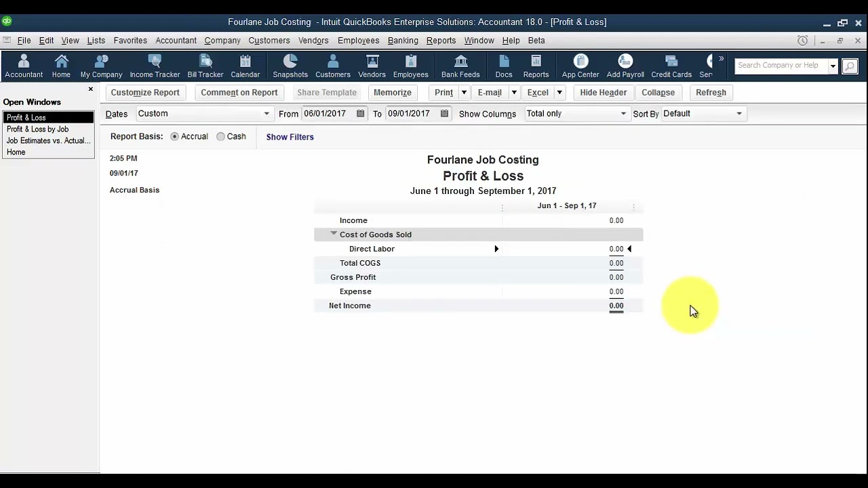This screenshot has height=488, width=868.
Task: Switch to Job Estimates vs. Actual window
Action: [x=48, y=140]
